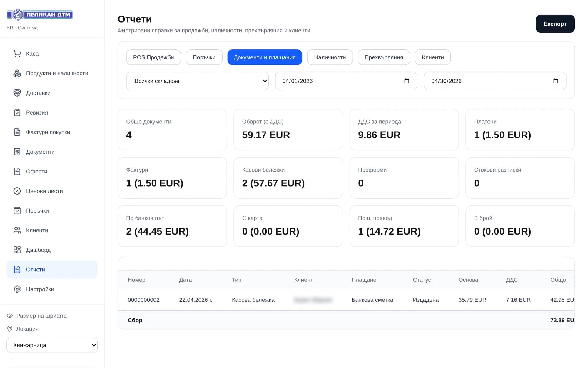
Task: Click the Банкова сметка payment cell
Action: pyautogui.click(x=372, y=300)
